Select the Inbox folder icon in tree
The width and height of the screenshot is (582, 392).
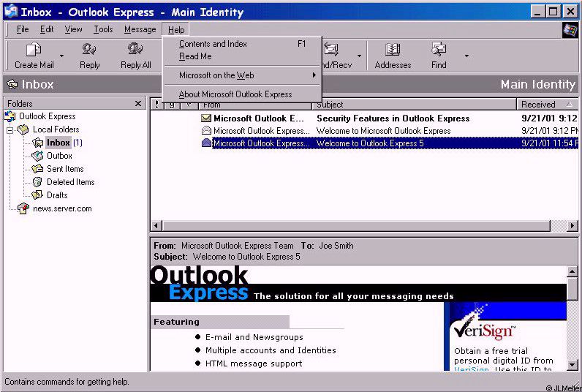pyautogui.click(x=37, y=143)
